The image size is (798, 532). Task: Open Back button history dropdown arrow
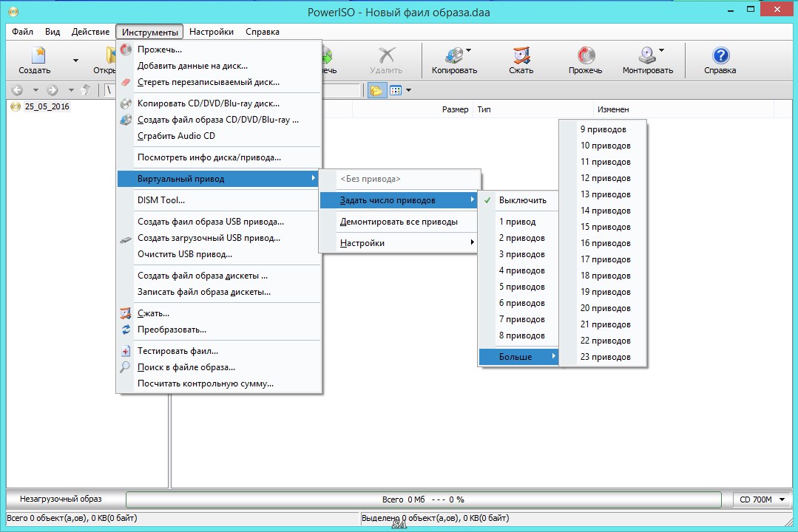[x=35, y=91]
